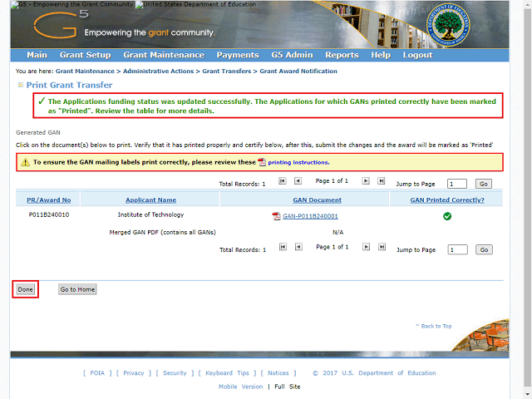Sort by PR/Award No column header
The width and height of the screenshot is (532, 399).
tap(49, 200)
